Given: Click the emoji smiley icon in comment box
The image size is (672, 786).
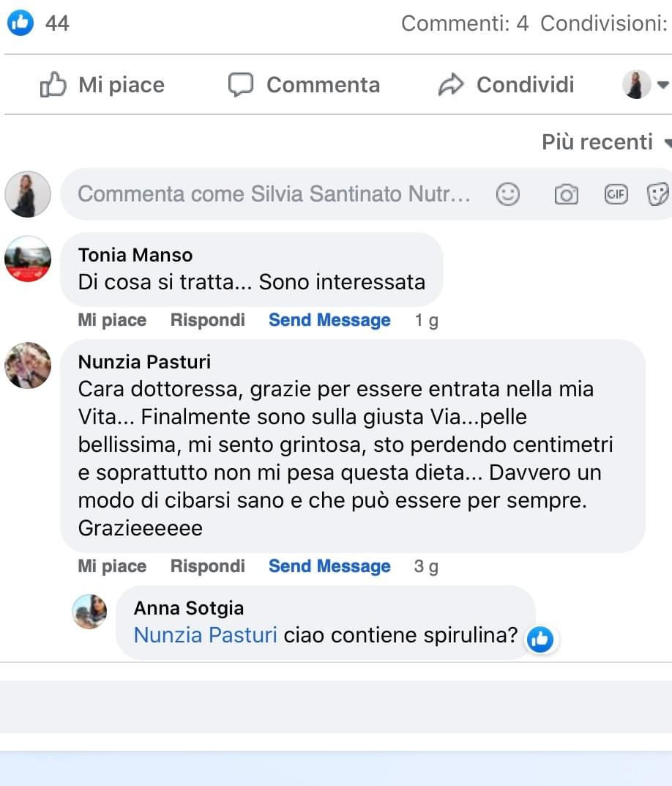Looking at the screenshot, I should click(x=508, y=194).
